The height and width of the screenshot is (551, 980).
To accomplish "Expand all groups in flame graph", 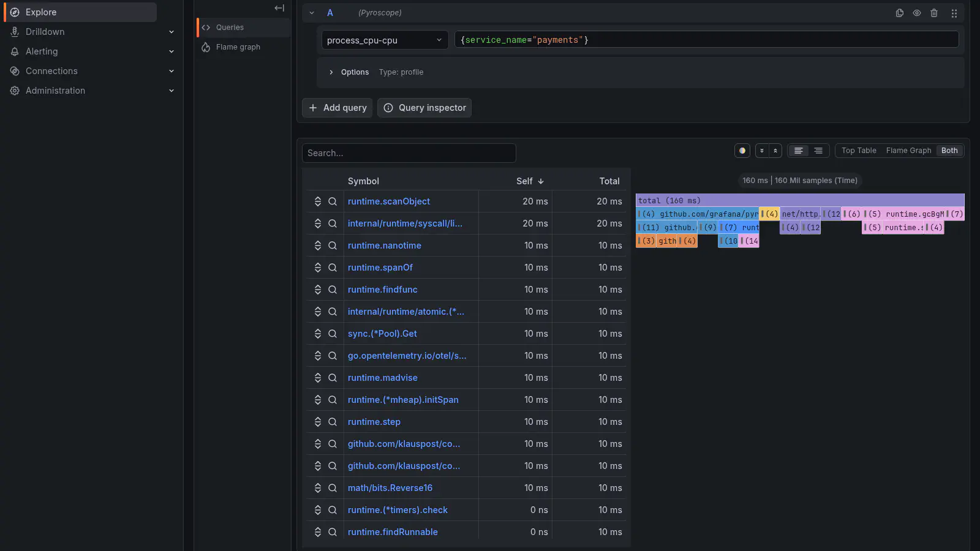I will point(762,151).
